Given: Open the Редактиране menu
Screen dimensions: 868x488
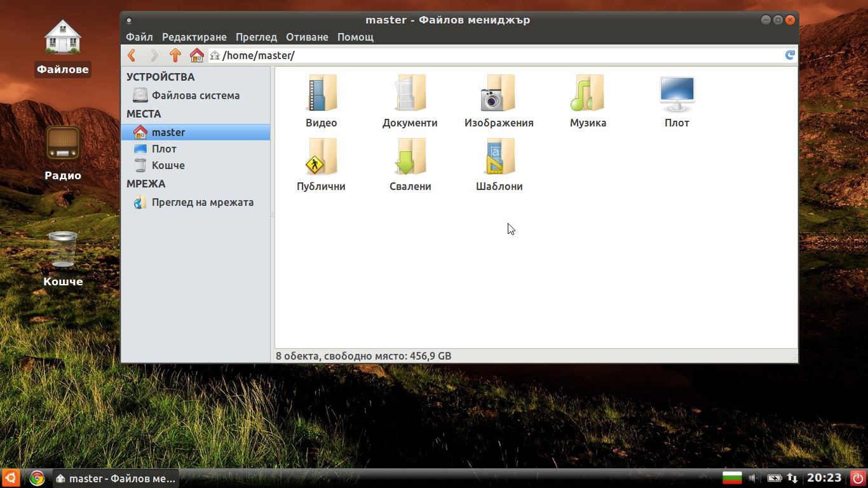Looking at the screenshot, I should pos(194,37).
